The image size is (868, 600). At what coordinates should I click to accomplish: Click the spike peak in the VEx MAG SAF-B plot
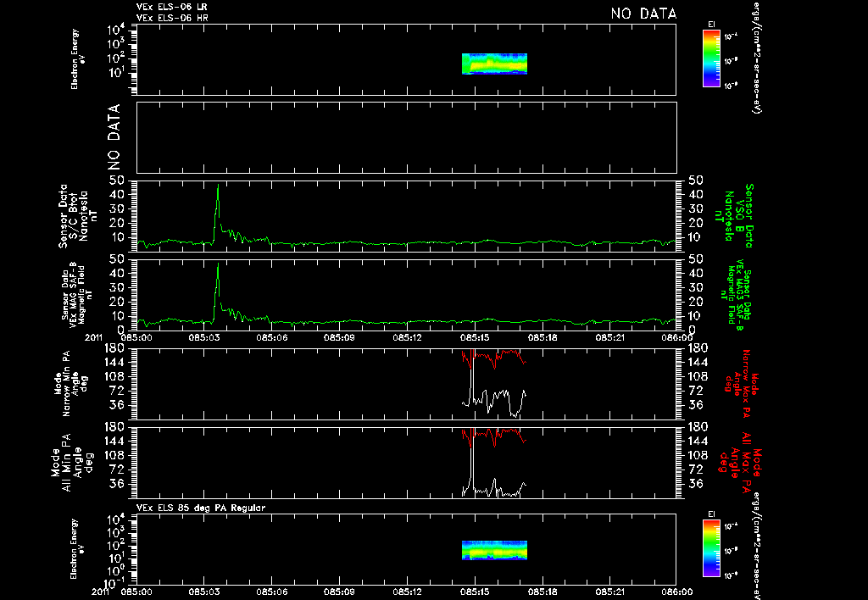click(218, 264)
